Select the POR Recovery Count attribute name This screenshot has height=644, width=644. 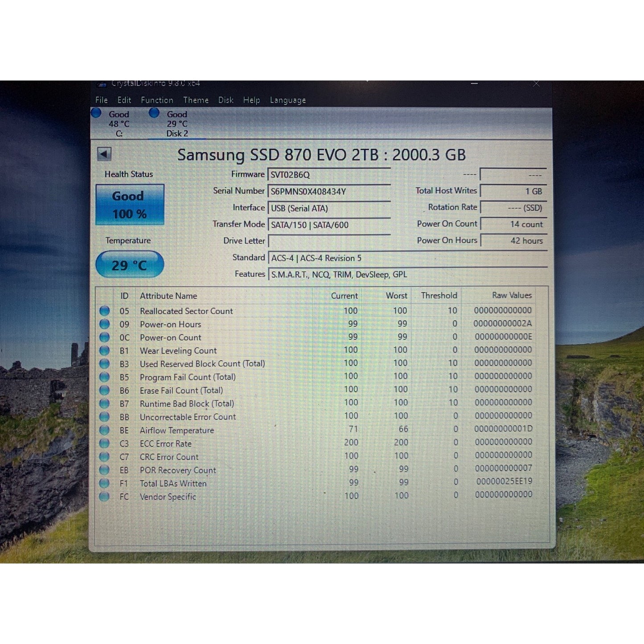[178, 470]
